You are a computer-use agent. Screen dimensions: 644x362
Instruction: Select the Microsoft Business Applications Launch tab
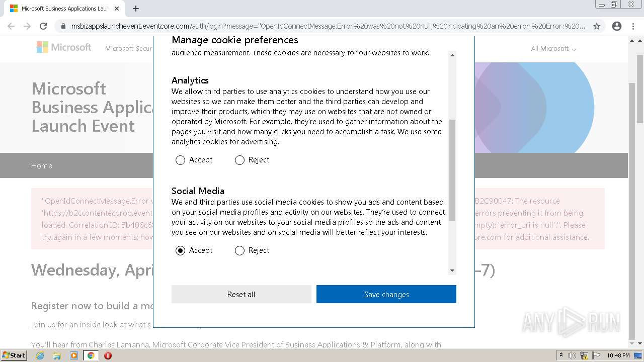coord(64,9)
